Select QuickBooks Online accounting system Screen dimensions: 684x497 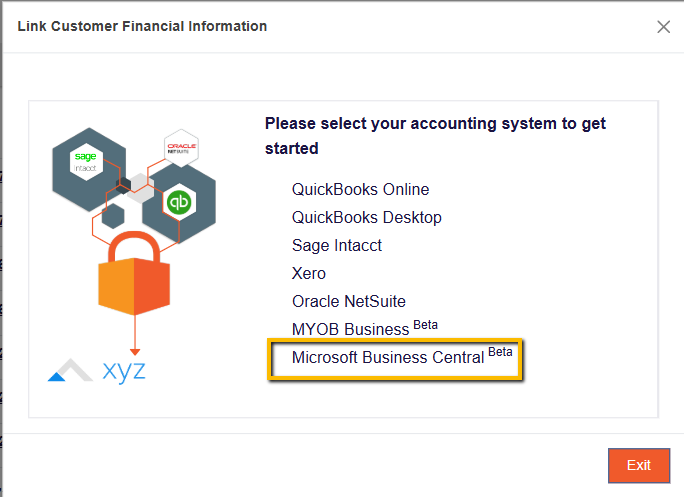coord(360,189)
